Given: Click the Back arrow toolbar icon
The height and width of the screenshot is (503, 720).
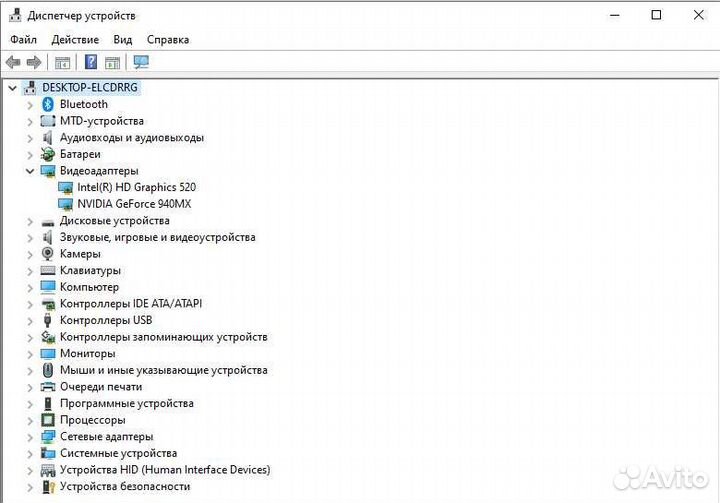Looking at the screenshot, I should click(x=13, y=62).
